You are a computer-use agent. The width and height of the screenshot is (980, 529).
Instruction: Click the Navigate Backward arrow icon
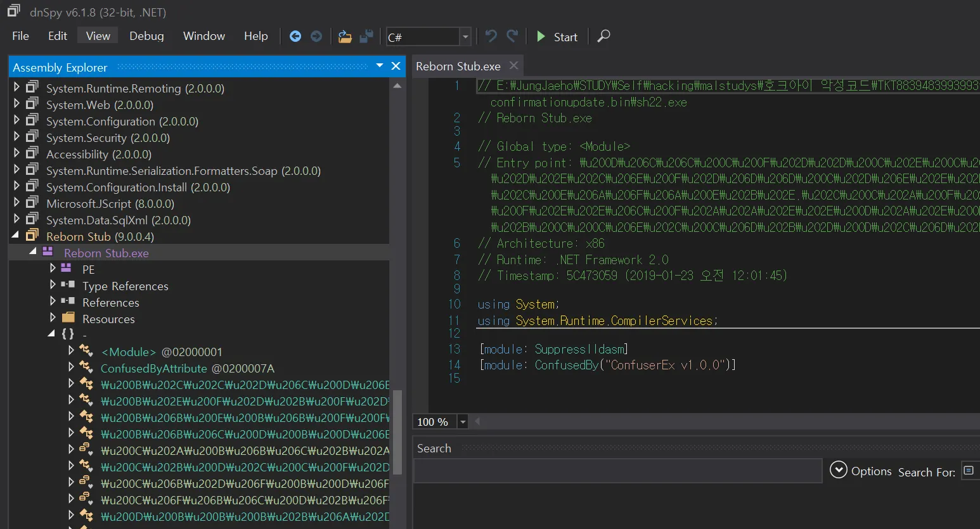pyautogui.click(x=295, y=37)
